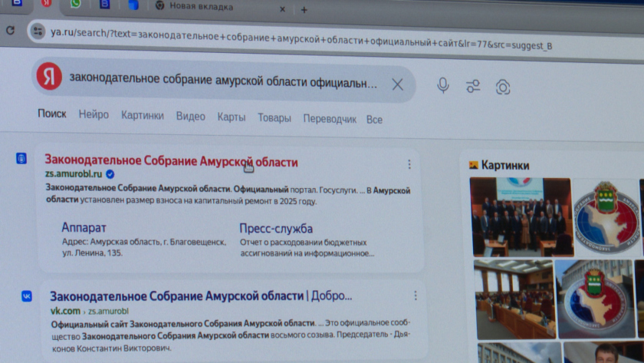Open the Нейро search tab
Screen dimensions: 644x363
pyautogui.click(x=94, y=114)
